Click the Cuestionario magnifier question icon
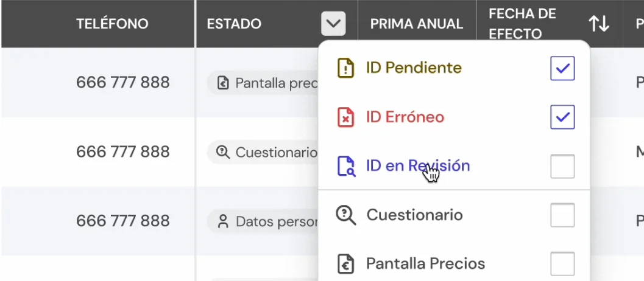644x281 pixels. click(345, 215)
